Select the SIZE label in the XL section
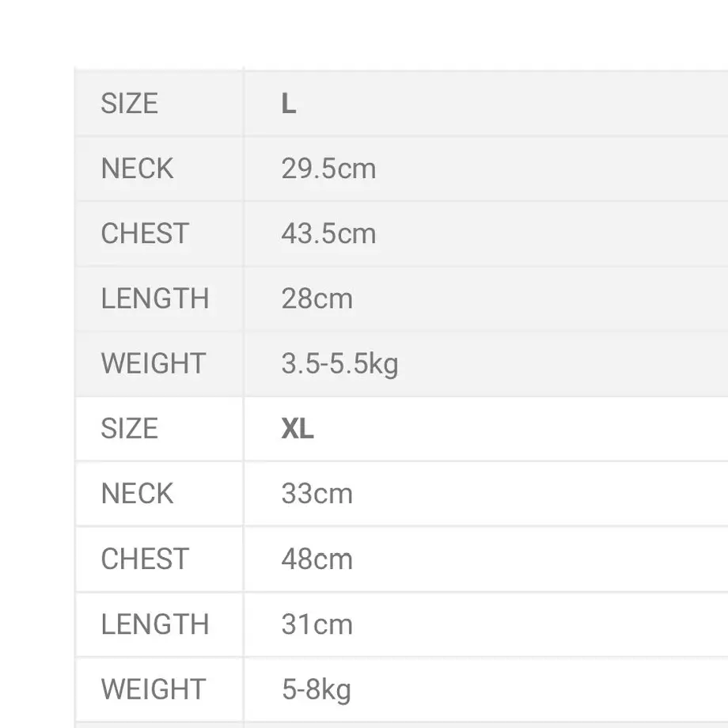Screen dimensions: 728x728 coord(129,428)
